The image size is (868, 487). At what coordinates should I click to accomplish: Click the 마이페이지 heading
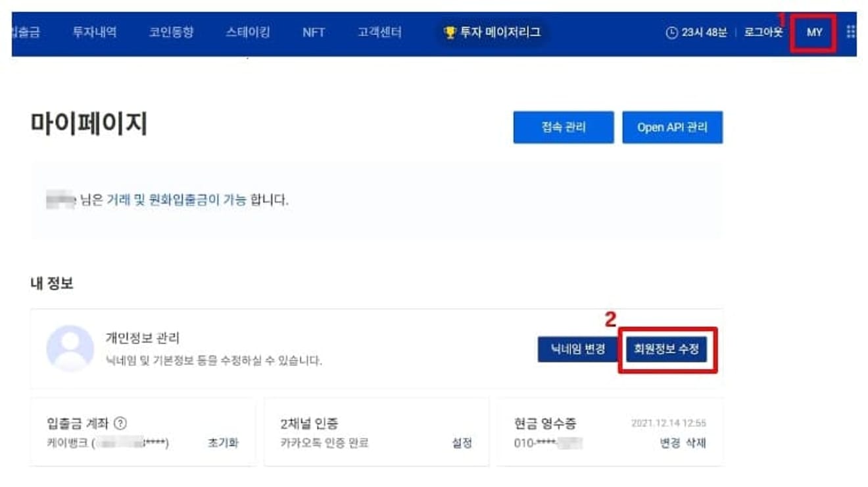(89, 124)
